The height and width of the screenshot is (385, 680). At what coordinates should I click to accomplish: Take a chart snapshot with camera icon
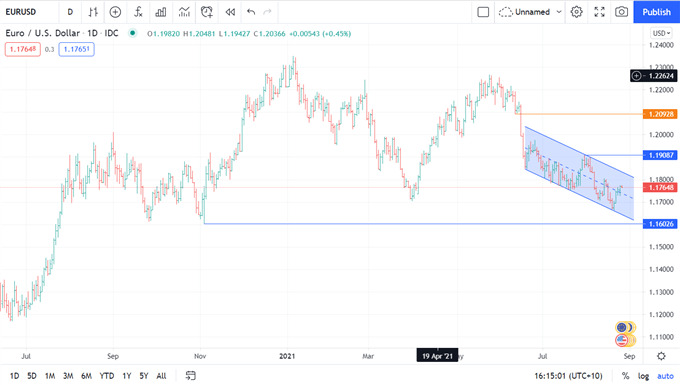(x=621, y=12)
